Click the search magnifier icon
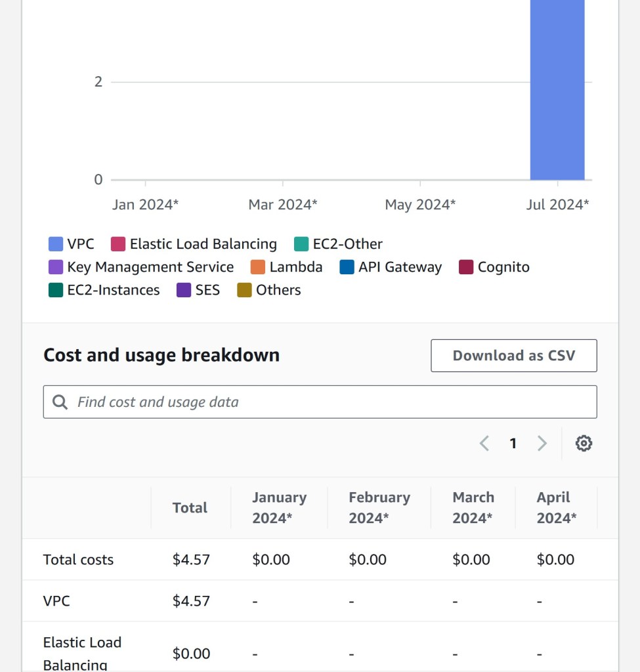Viewport: 640px width, 672px height. pyautogui.click(x=60, y=401)
